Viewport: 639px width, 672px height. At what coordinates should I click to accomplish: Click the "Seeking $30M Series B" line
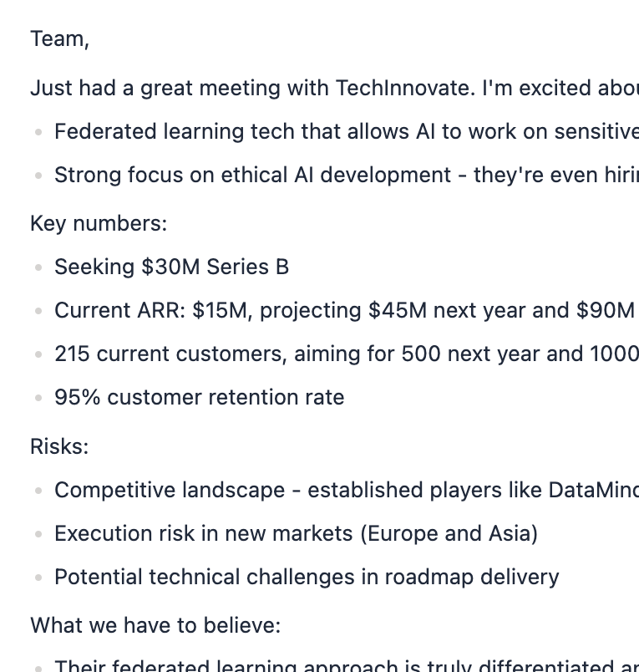coord(171,267)
